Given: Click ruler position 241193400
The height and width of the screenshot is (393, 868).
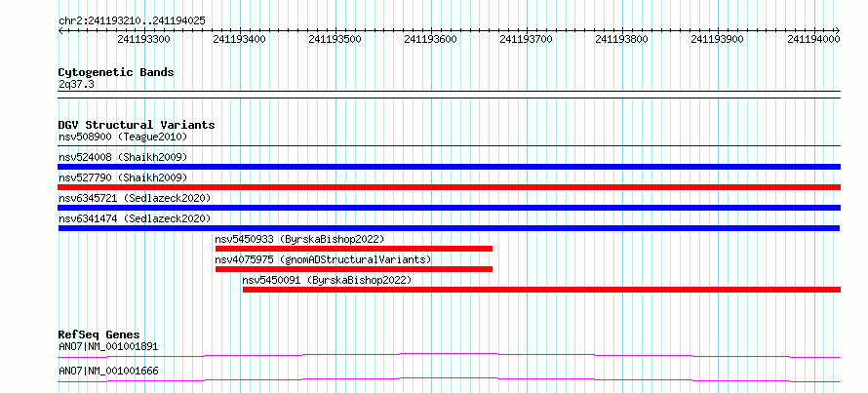Looking at the screenshot, I should (x=239, y=39).
